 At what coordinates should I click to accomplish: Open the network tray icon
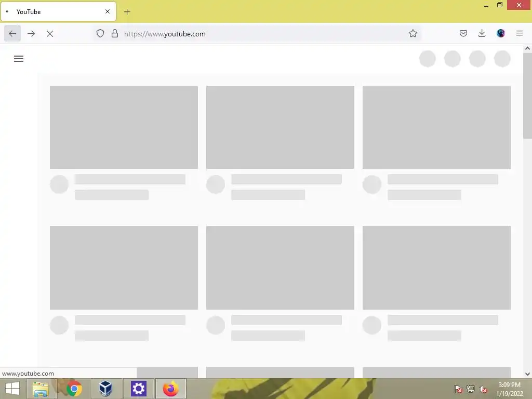point(471,389)
